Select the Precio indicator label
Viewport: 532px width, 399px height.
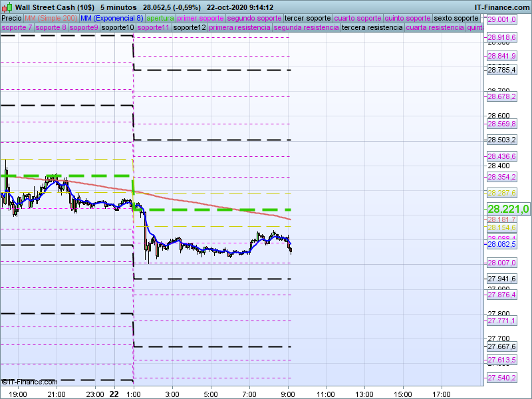tap(11, 19)
